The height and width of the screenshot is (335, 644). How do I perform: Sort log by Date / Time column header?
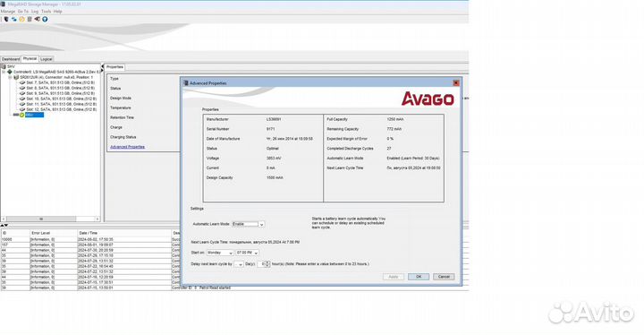pos(124,233)
